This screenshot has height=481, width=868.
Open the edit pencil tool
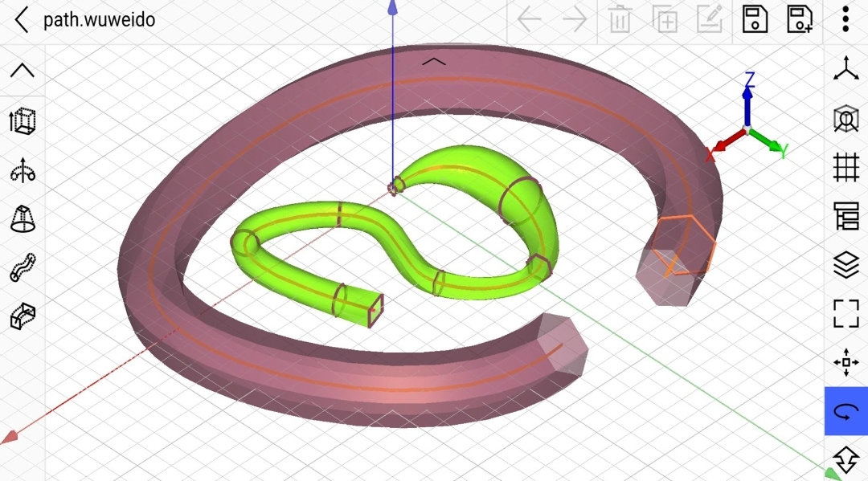(710, 19)
